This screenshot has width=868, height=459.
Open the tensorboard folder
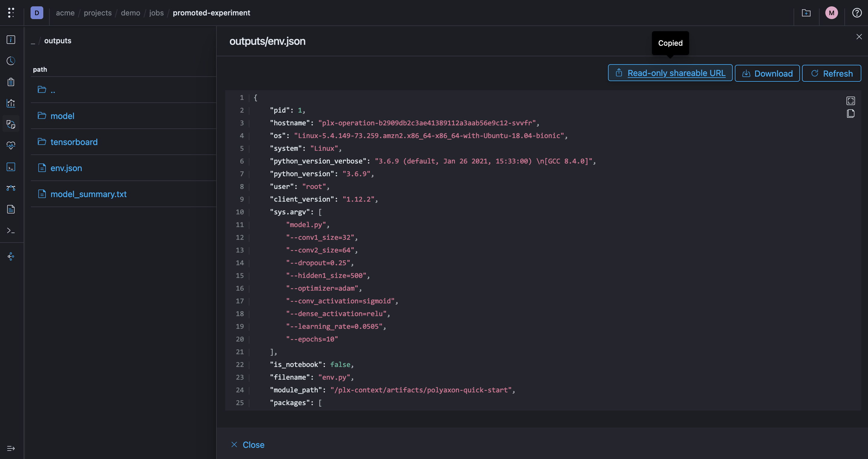pyautogui.click(x=74, y=142)
